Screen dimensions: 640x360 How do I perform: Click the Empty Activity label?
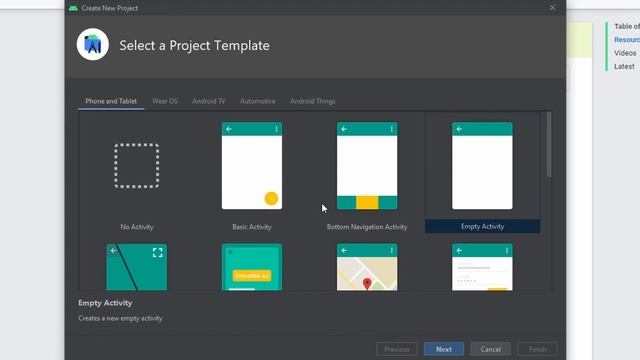click(x=482, y=227)
